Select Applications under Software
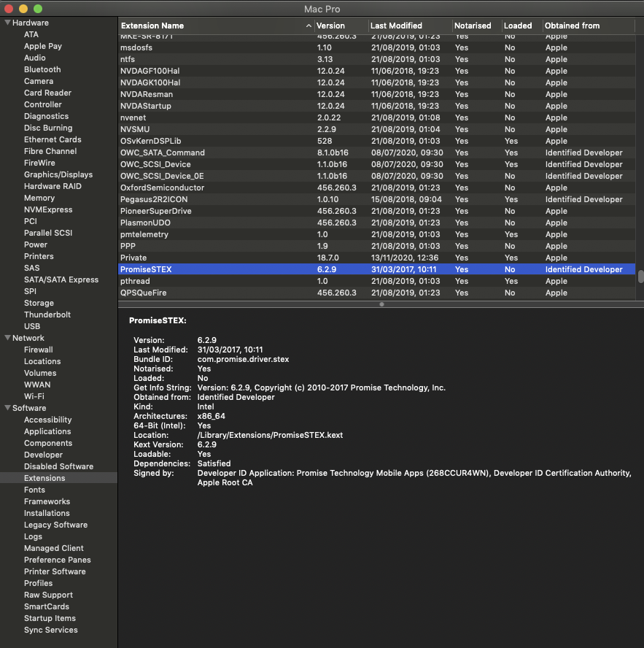Viewport: 644px width, 648px height. [47, 431]
